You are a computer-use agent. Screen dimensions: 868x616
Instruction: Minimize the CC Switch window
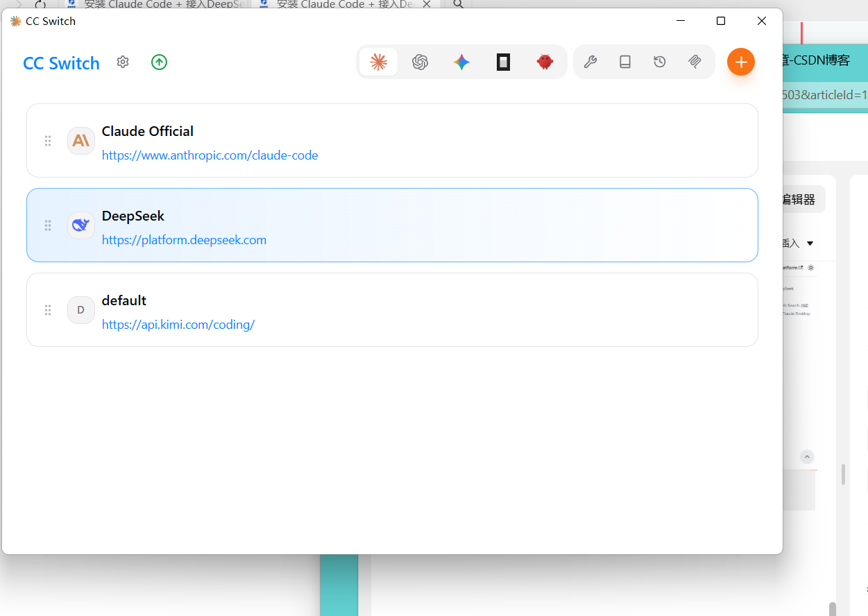coord(681,21)
